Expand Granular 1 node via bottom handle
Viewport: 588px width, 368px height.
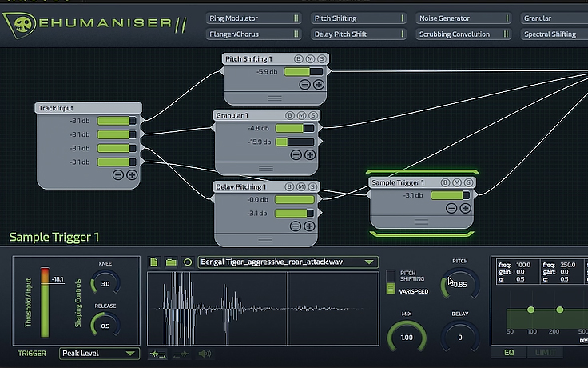click(x=266, y=169)
